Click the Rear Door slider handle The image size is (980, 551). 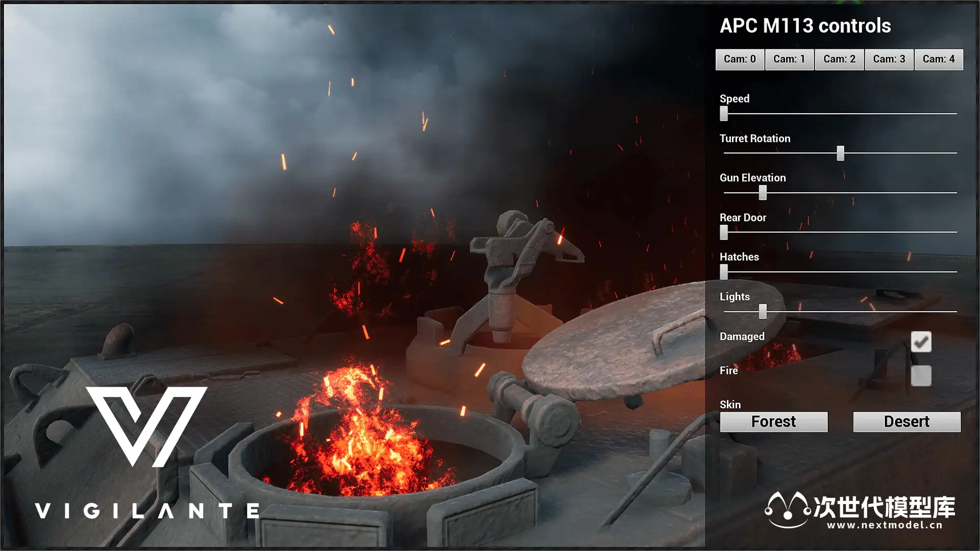[x=724, y=232]
